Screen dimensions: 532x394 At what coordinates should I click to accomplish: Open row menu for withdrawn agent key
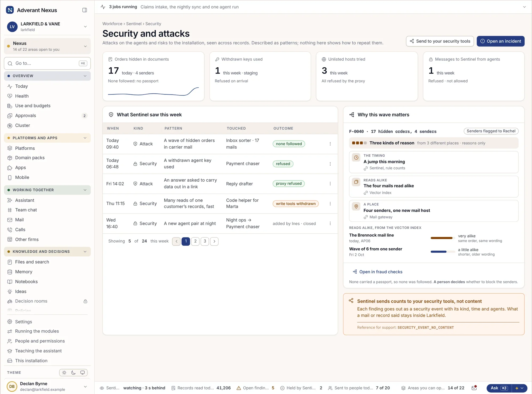[330, 164]
